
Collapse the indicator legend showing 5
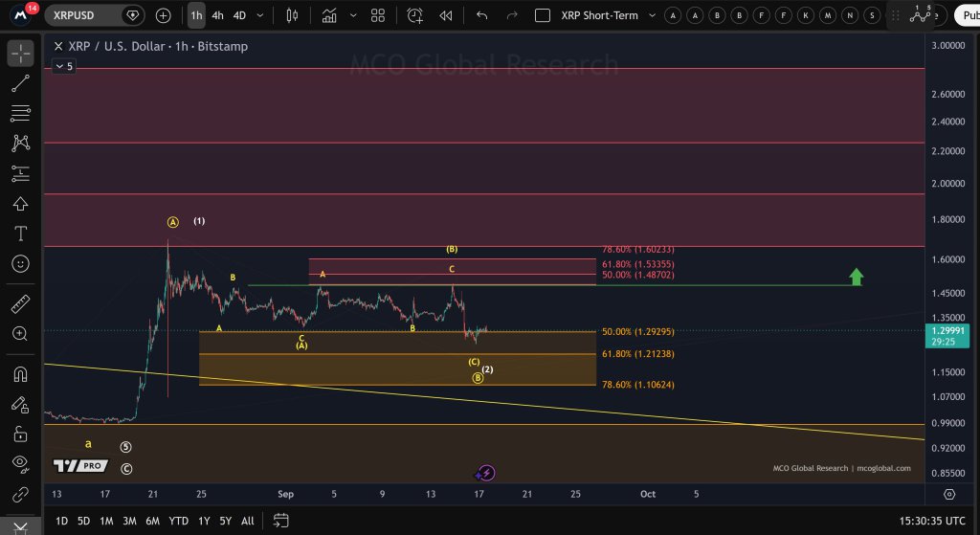64,66
